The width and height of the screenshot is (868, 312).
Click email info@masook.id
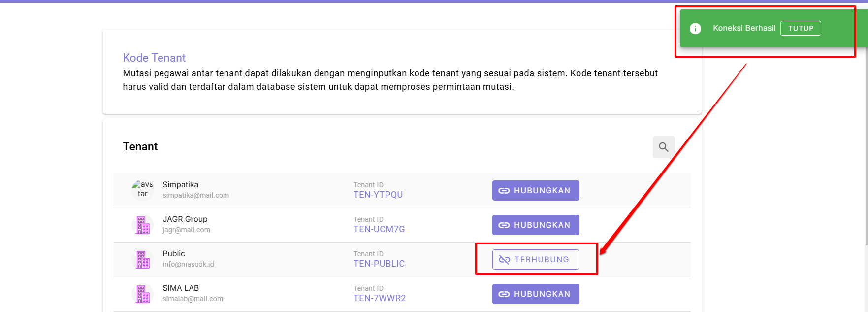pos(189,264)
